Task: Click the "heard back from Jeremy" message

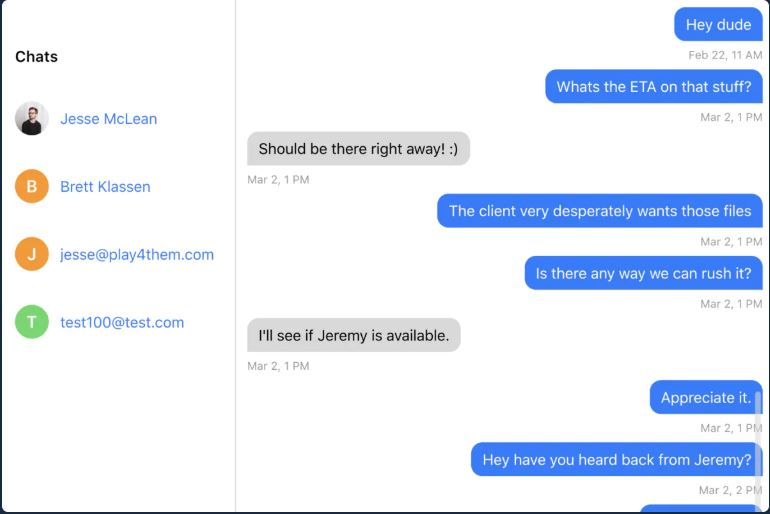Action: point(616,460)
